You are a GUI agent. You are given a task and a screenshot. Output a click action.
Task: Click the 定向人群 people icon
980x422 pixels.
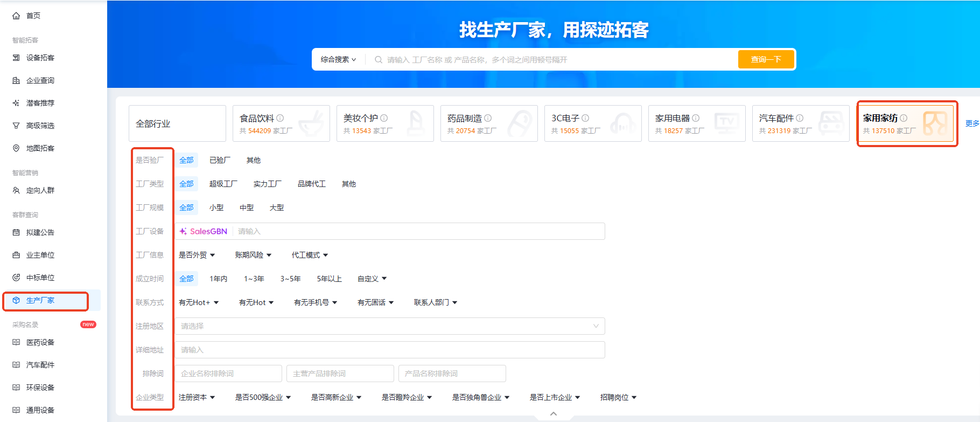click(x=16, y=190)
